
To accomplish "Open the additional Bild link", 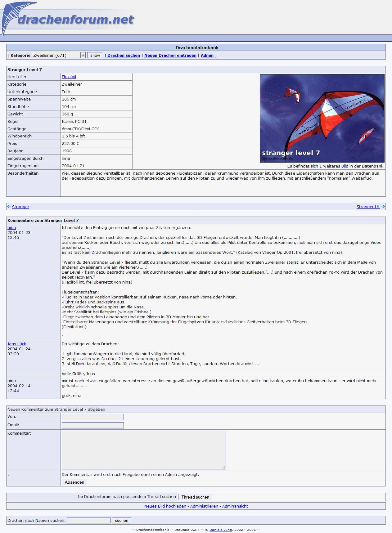I will pyautogui.click(x=345, y=166).
